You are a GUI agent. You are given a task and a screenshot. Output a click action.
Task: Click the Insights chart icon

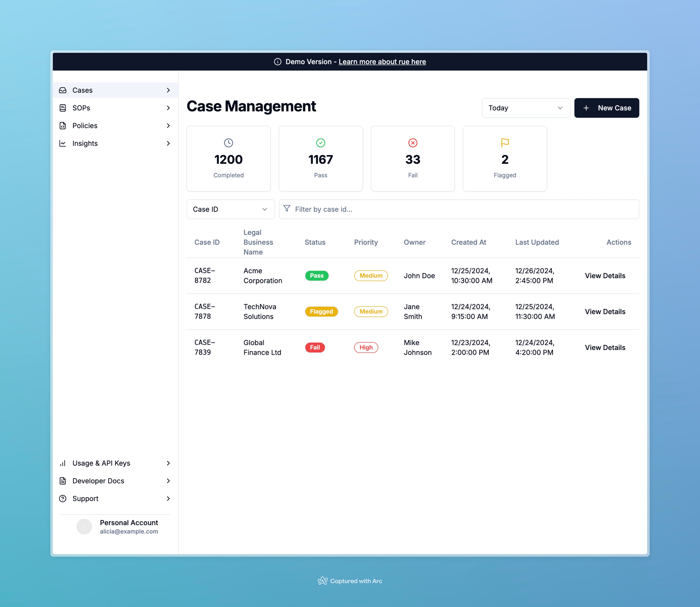pos(63,143)
